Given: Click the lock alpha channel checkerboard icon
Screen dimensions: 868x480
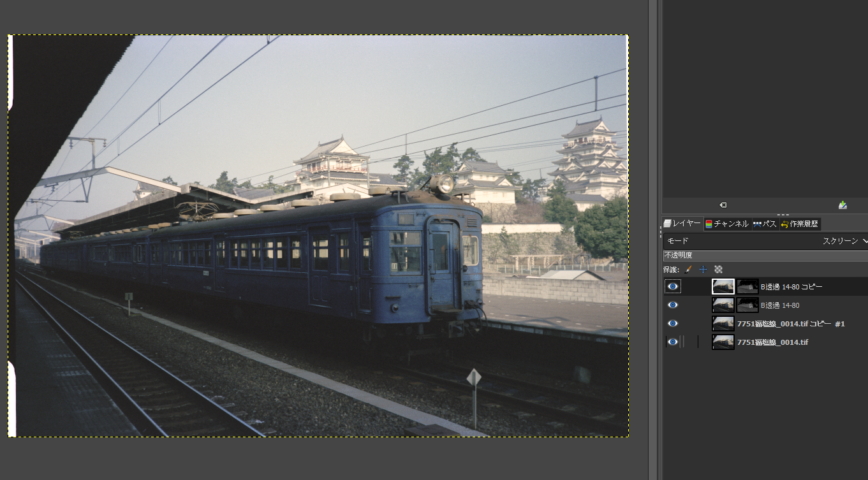Looking at the screenshot, I should (x=718, y=270).
